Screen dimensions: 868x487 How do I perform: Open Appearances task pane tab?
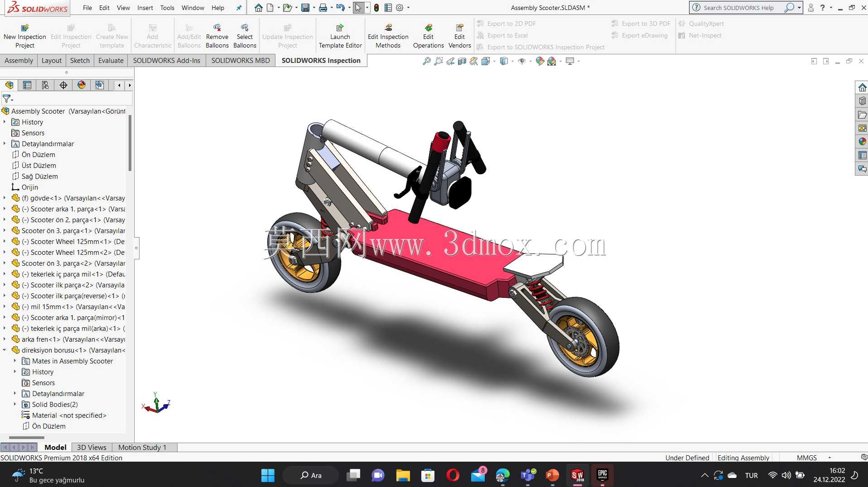coord(862,142)
